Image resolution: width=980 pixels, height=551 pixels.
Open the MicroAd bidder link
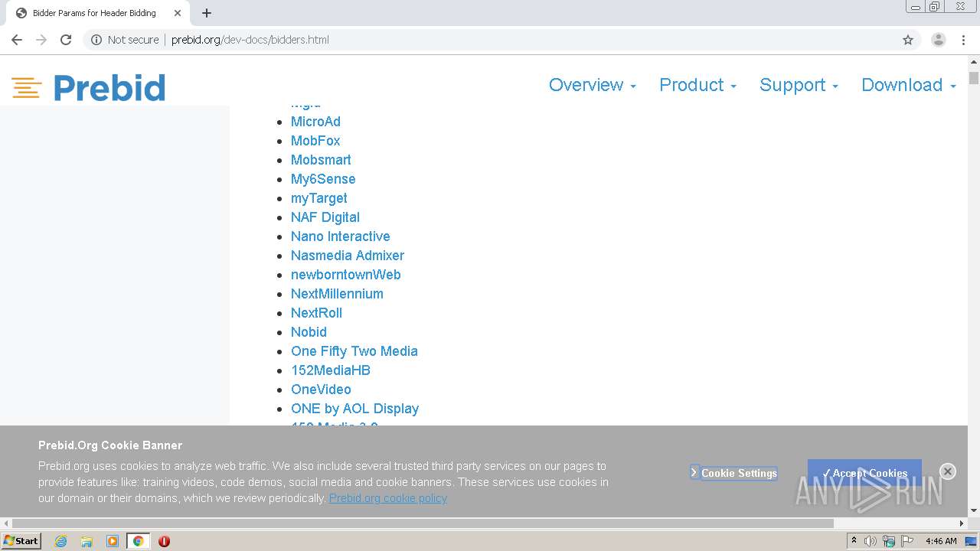pyautogui.click(x=315, y=122)
